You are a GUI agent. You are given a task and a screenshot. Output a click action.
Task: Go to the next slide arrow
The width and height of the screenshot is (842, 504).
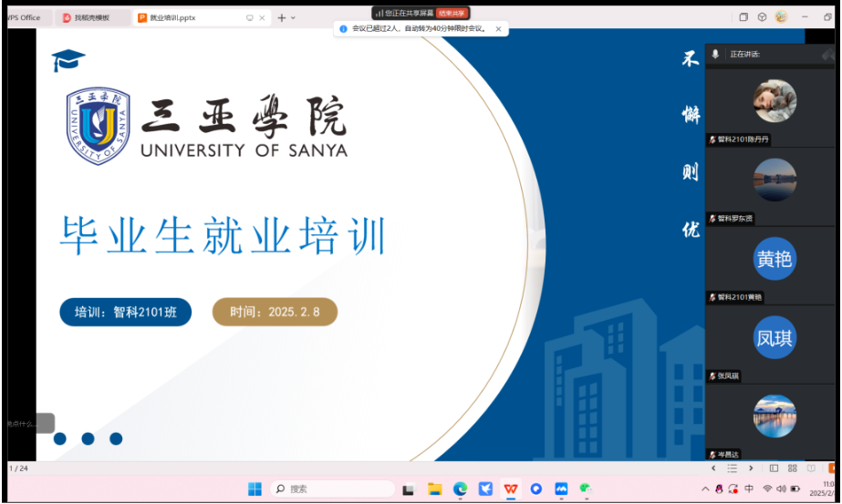point(749,468)
